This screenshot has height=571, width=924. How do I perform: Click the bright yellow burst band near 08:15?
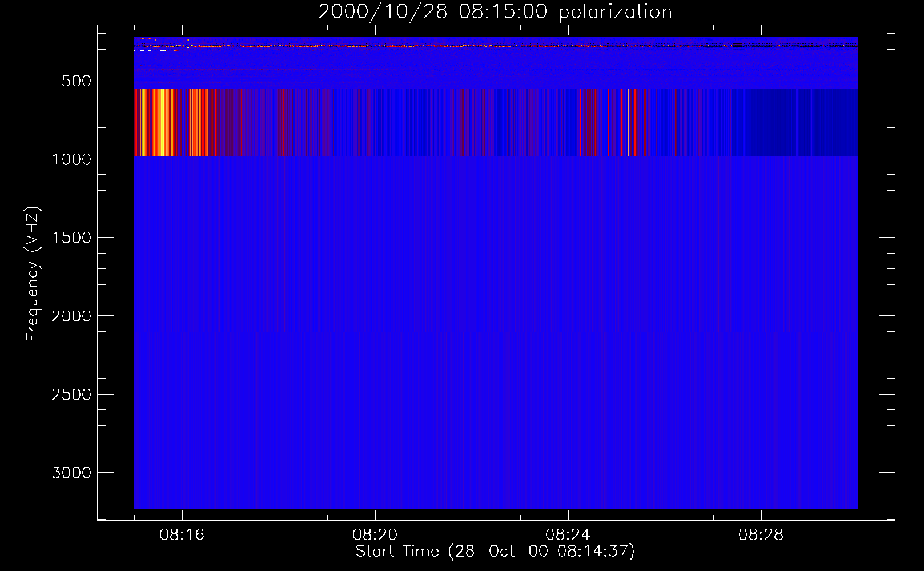click(x=157, y=122)
